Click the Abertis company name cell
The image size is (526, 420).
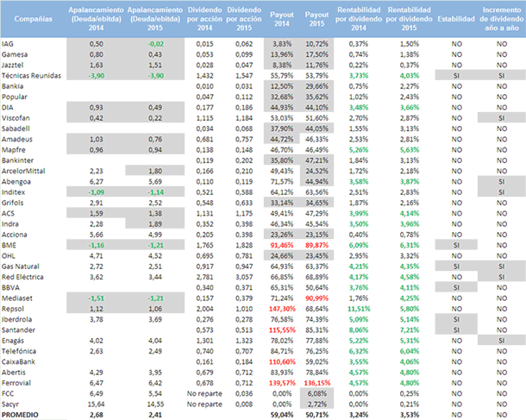click(x=14, y=373)
